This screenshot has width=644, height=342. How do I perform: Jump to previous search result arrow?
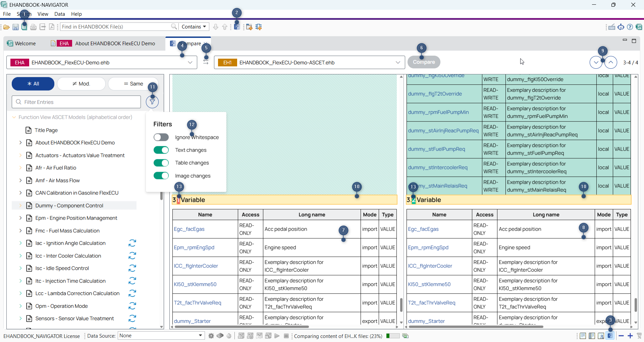(x=225, y=27)
